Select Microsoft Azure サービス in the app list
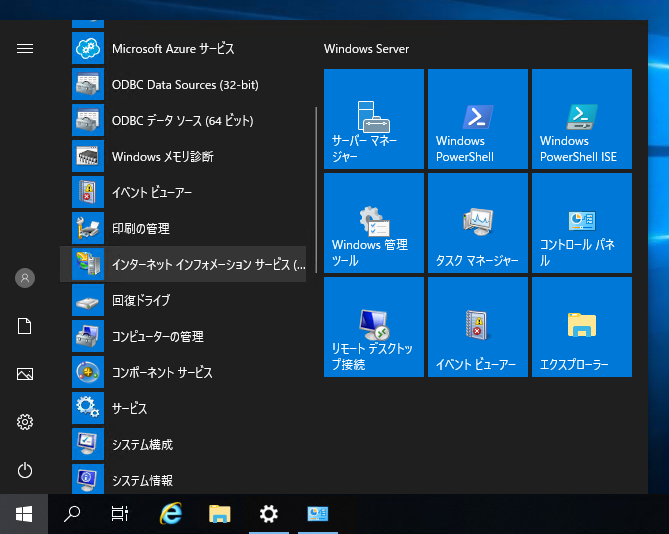Viewport: 669px width, 534px height. [x=172, y=48]
